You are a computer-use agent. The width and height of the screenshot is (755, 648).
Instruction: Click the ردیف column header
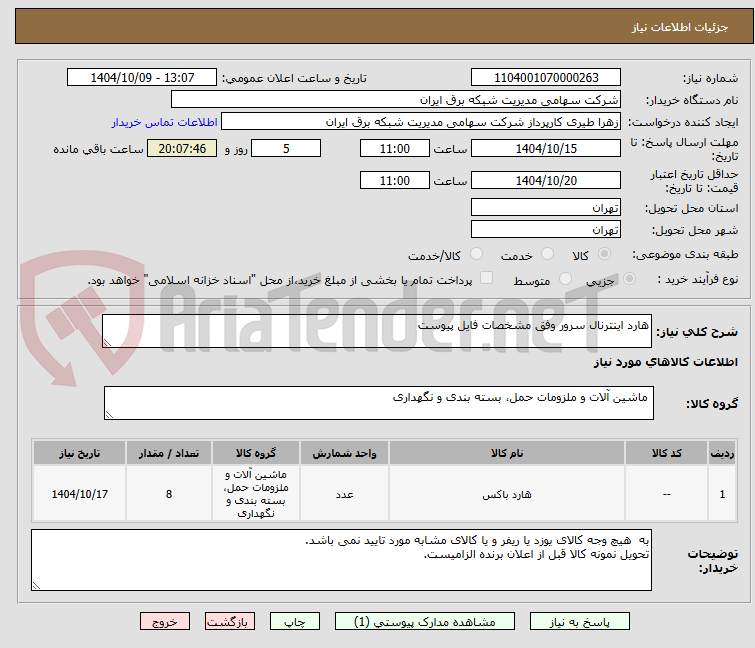pyautogui.click(x=722, y=453)
